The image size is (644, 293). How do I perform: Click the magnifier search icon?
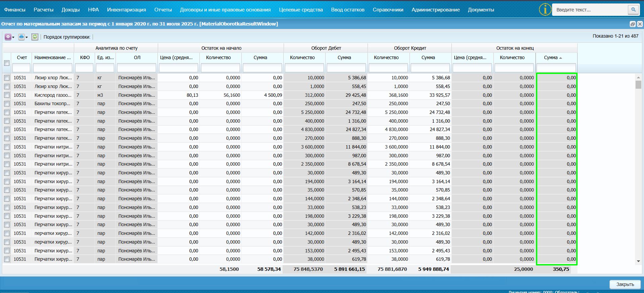point(633,10)
